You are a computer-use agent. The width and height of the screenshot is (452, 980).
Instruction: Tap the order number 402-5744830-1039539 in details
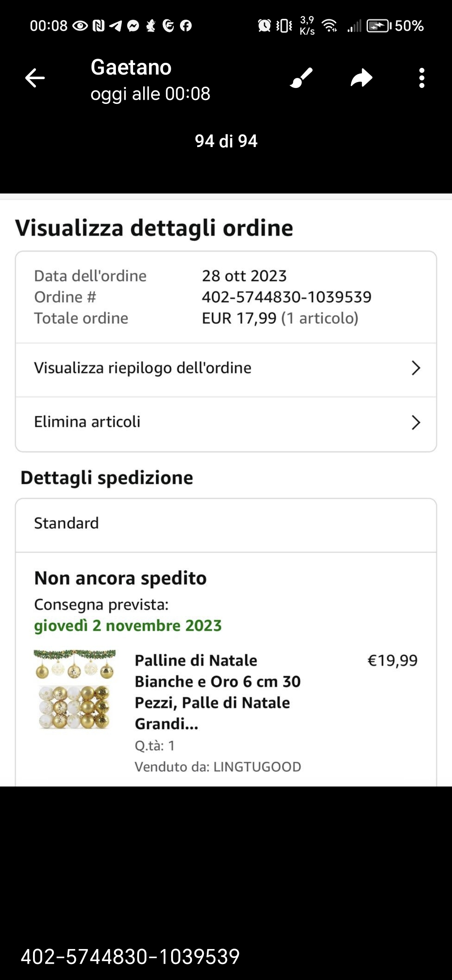click(x=287, y=297)
